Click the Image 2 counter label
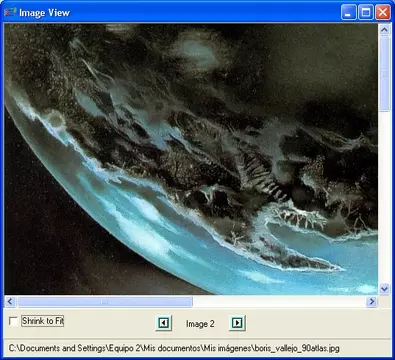This screenshot has width=395, height=360. 200,324
